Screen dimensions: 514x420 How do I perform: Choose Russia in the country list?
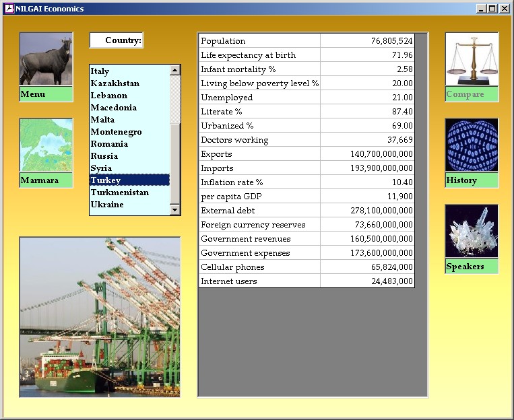coord(104,156)
